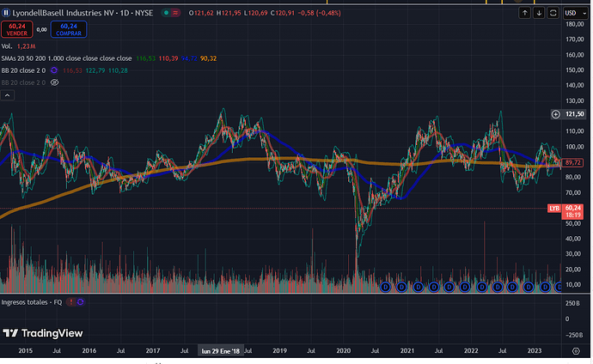Select the SMAs 20 50 200 1.000 indicator legend
Image resolution: width=593 pixels, height=364 pixels.
(66, 58)
